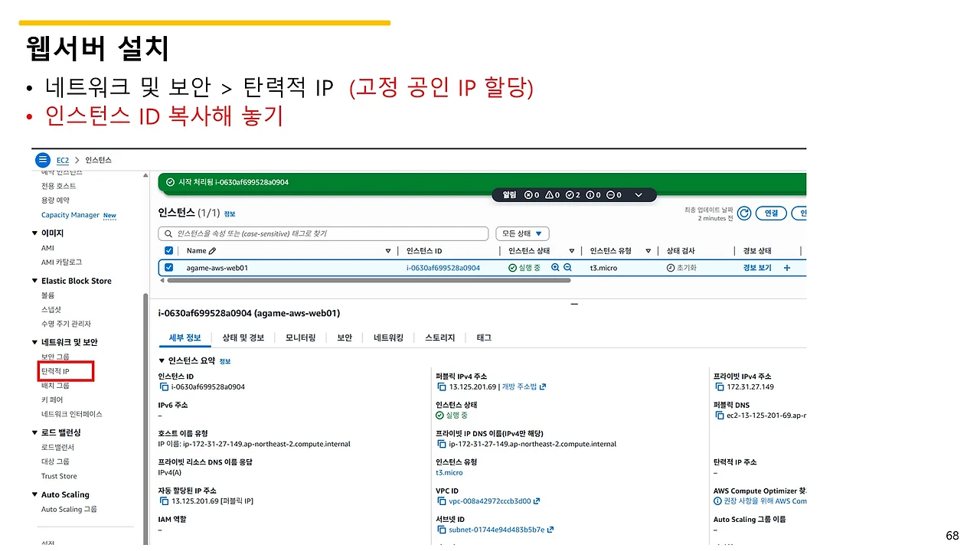The image size is (980, 551).
Task: Uncheck the agame-aws-web01 row checkbox
Action: [169, 268]
